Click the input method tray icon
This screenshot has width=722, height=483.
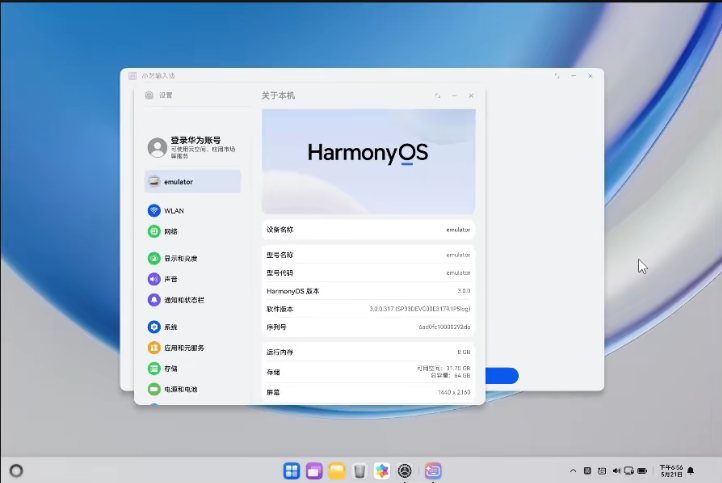602,471
